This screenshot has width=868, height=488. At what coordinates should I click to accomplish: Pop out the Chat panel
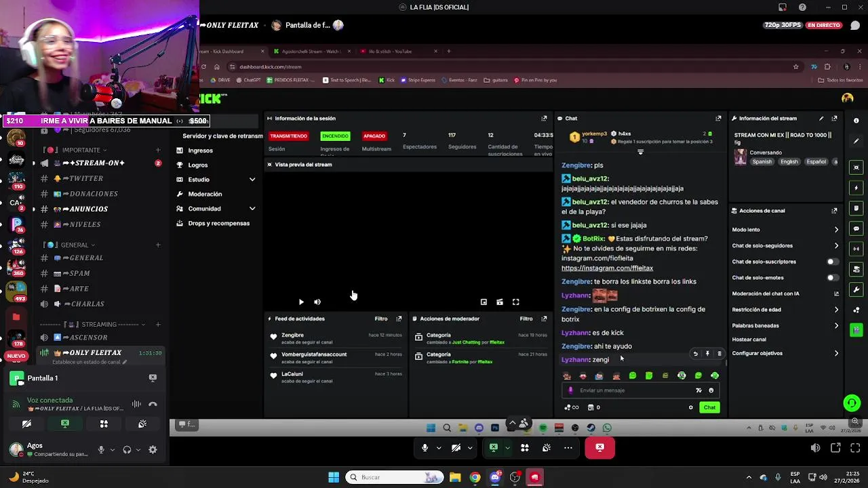pyautogui.click(x=719, y=118)
